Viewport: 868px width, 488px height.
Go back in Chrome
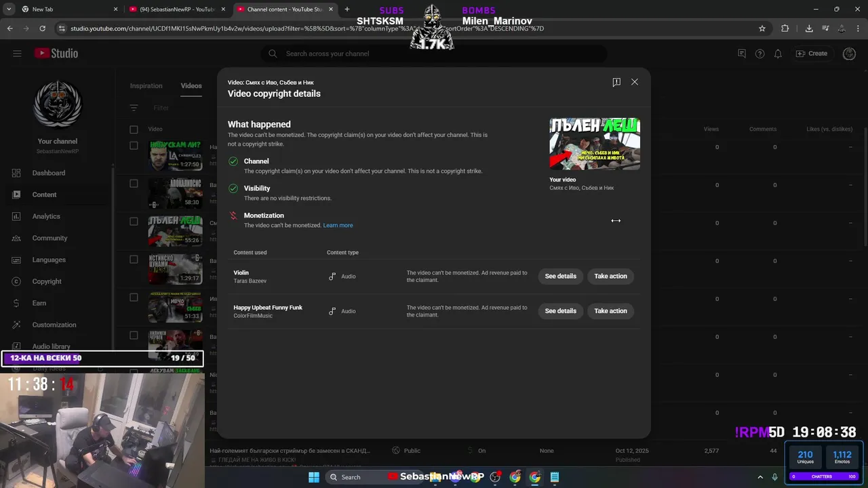[10, 28]
